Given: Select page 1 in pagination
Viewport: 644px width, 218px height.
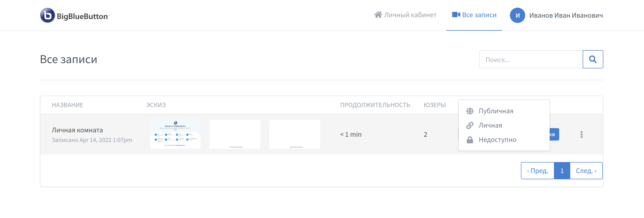Looking at the screenshot, I should tap(562, 171).
